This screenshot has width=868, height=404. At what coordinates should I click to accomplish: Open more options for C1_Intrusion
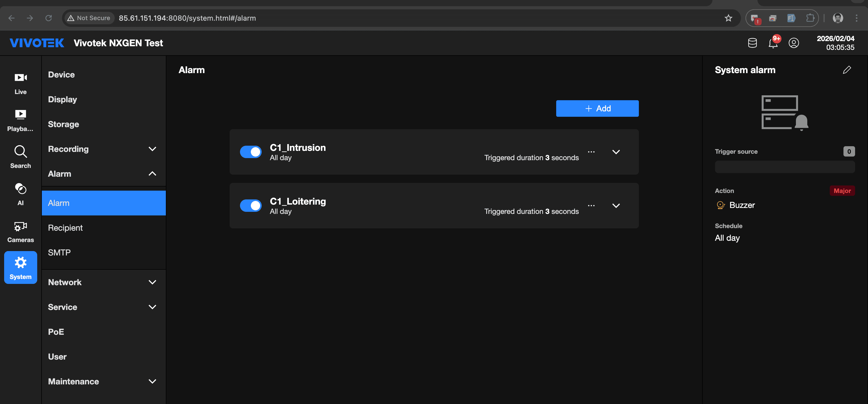coord(591,152)
